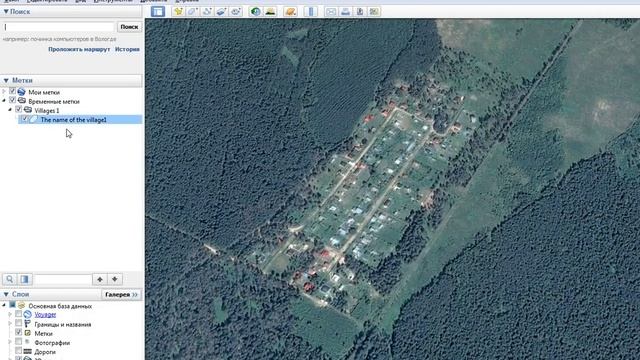Click the Поиск search button
Viewport: 640px width, 360px height.
[x=129, y=27]
